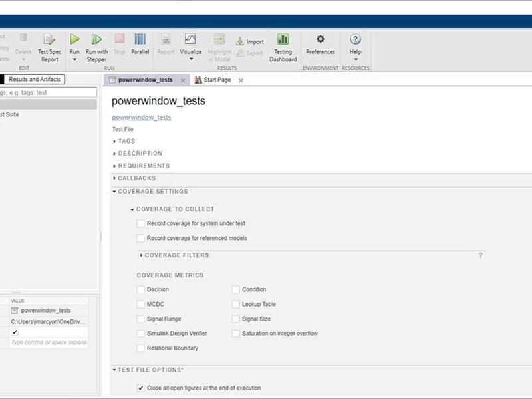Switch to the powerwindow_tests tab
532x399 pixels.
pyautogui.click(x=145, y=80)
